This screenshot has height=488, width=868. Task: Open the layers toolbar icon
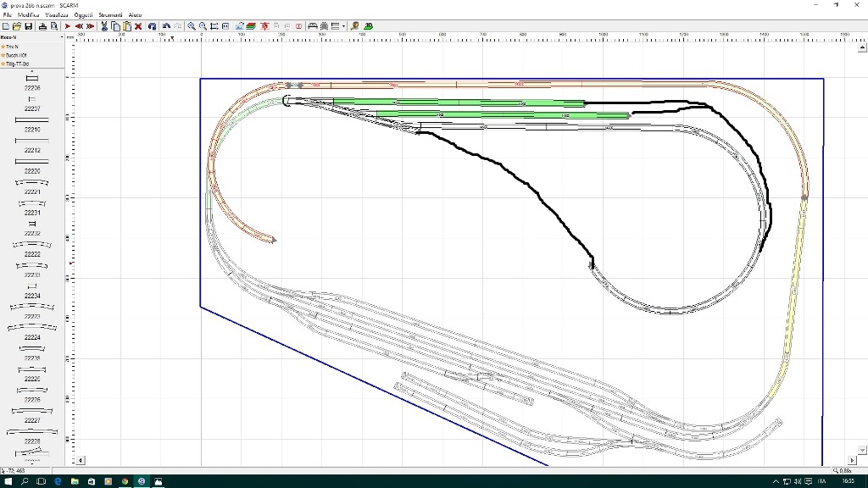[251, 26]
